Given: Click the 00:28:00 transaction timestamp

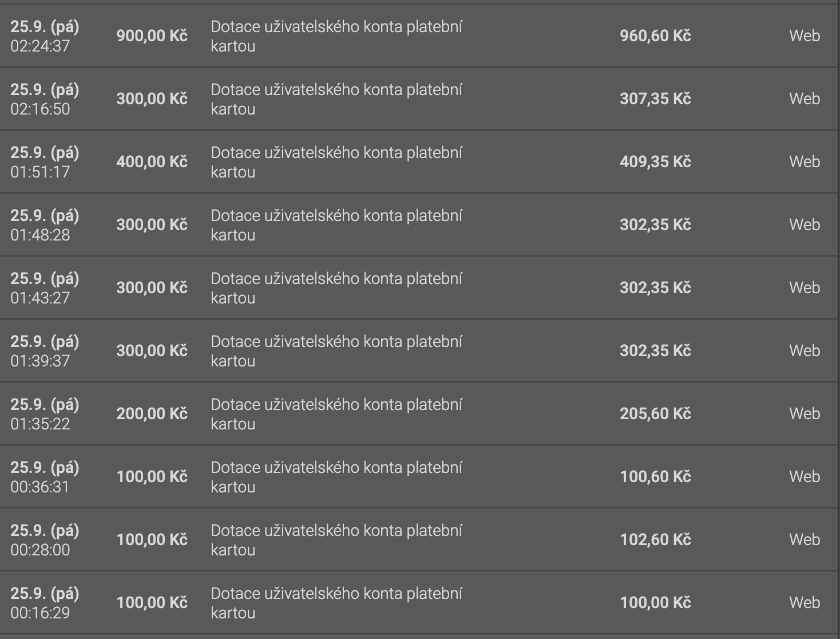Looking at the screenshot, I should pyautogui.click(x=40, y=550).
